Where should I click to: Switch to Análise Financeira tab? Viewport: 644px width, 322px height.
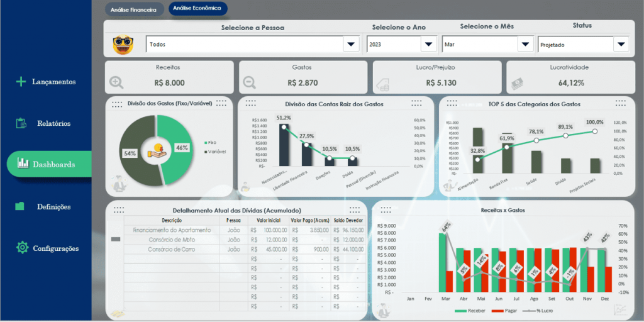pyautogui.click(x=135, y=9)
